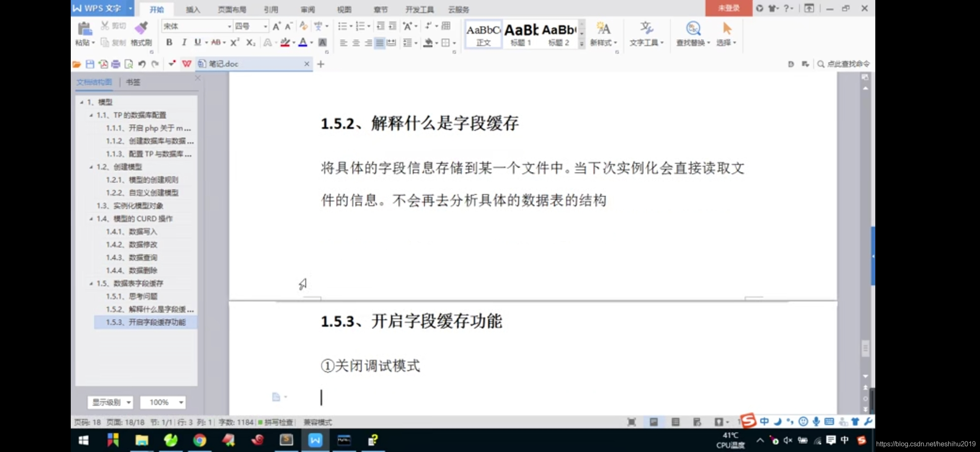Open the 查找替换 find and replace button

693,34
